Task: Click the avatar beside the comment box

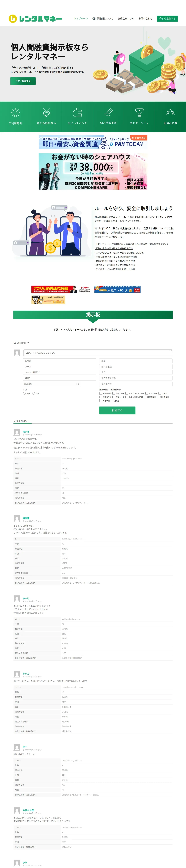Action: pyautogui.click(x=17, y=353)
